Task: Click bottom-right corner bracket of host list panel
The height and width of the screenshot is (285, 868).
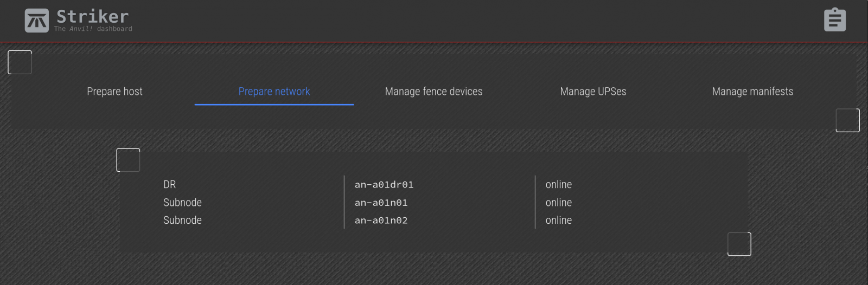Action: [x=739, y=244]
